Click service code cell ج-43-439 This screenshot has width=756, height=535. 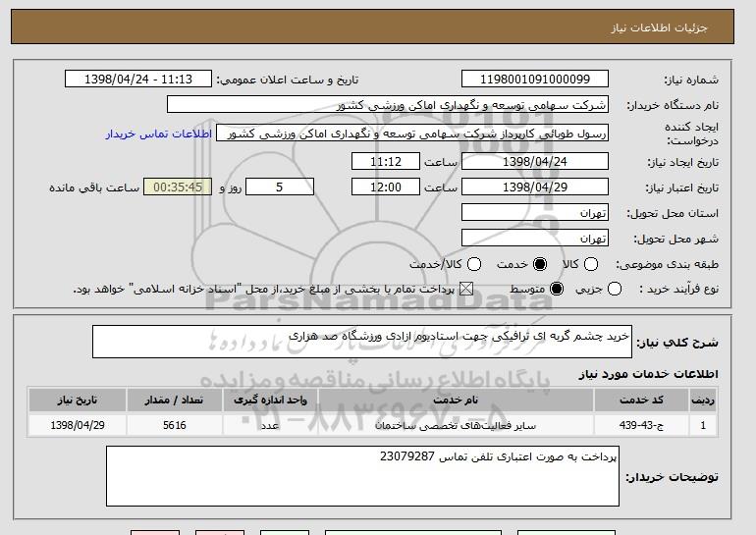coord(641,425)
